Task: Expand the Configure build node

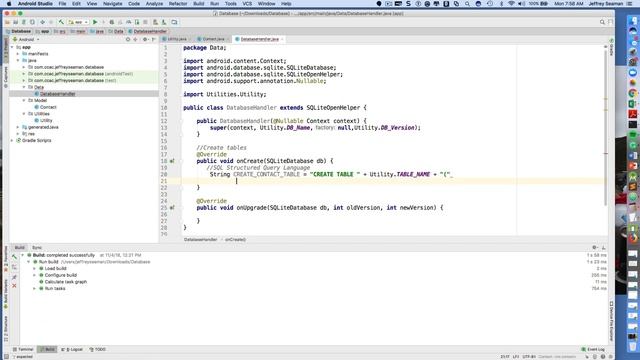Action: tap(35, 275)
